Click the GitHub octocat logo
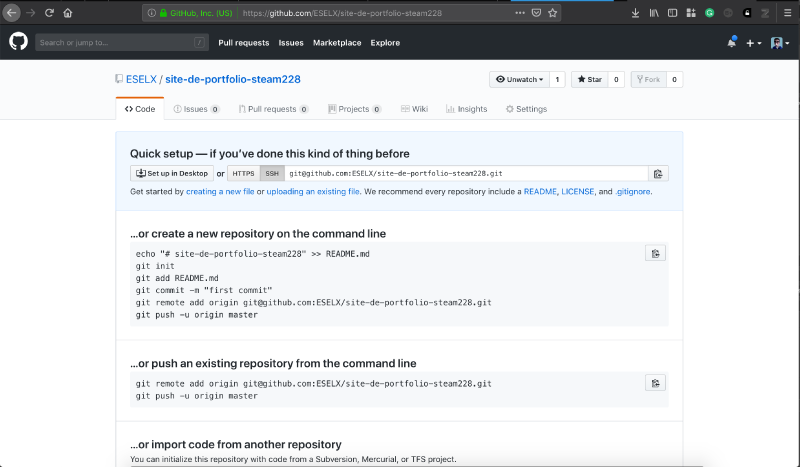The width and height of the screenshot is (800, 468). [18, 42]
